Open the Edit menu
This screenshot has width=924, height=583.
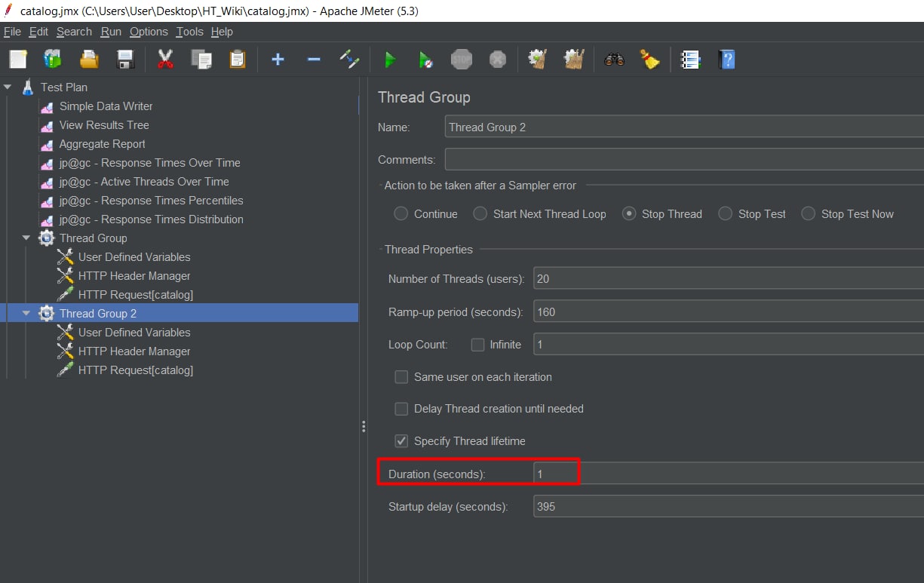point(38,32)
